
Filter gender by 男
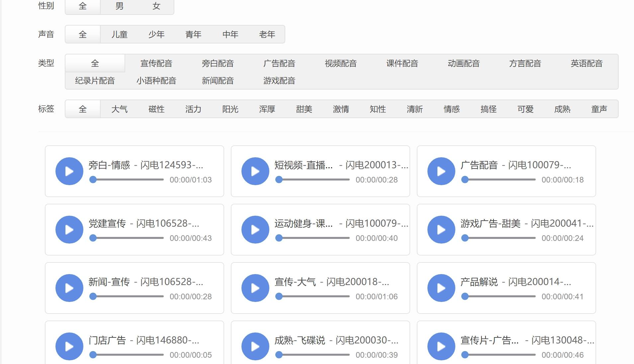pyautogui.click(x=120, y=6)
